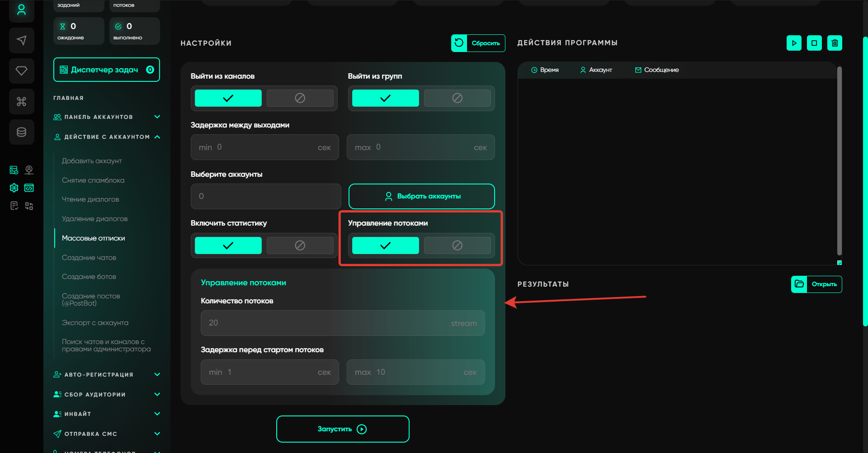Image resolution: width=868 pixels, height=453 pixels.
Task: Open the user profile sidebar icon
Action: pos(21,10)
